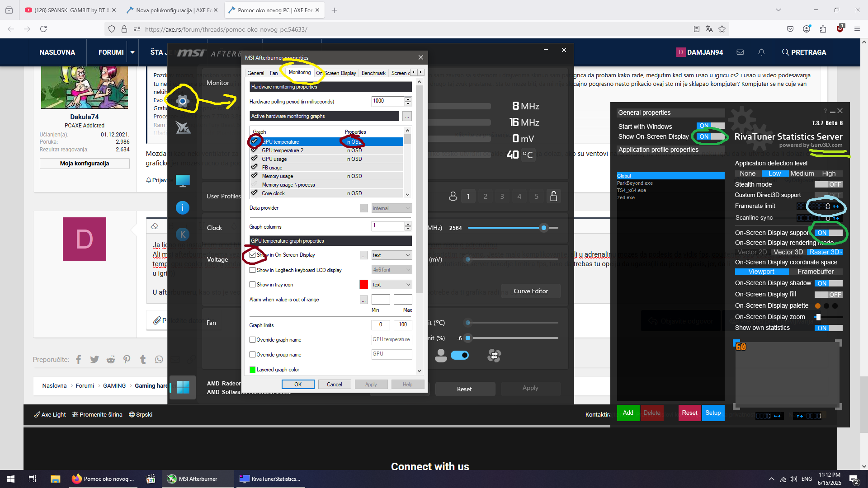This screenshot has width=868, height=488.
Task: Enable Show in tray icon checkbox
Action: click(x=253, y=285)
